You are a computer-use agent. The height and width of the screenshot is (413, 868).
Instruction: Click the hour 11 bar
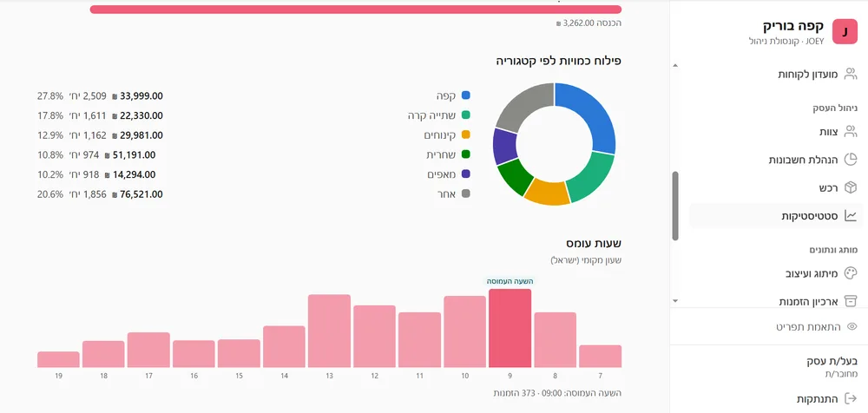pyautogui.click(x=419, y=340)
